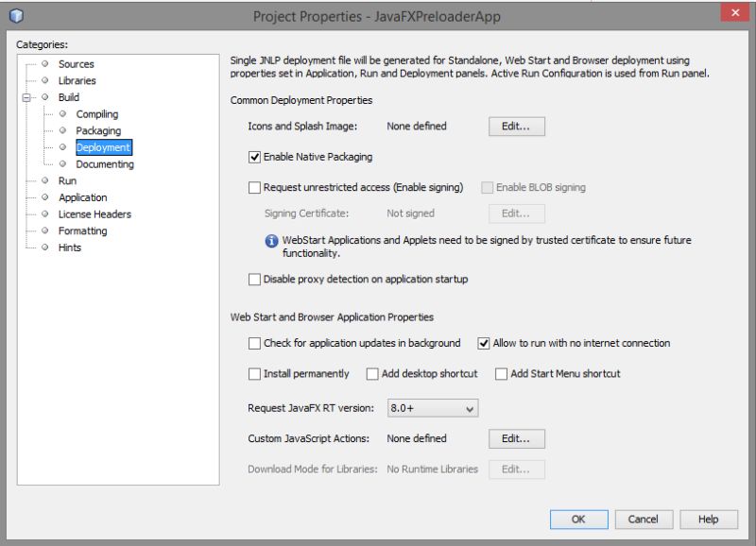Disable Enable Native Packaging
This screenshot has width=756, height=546.
click(252, 157)
